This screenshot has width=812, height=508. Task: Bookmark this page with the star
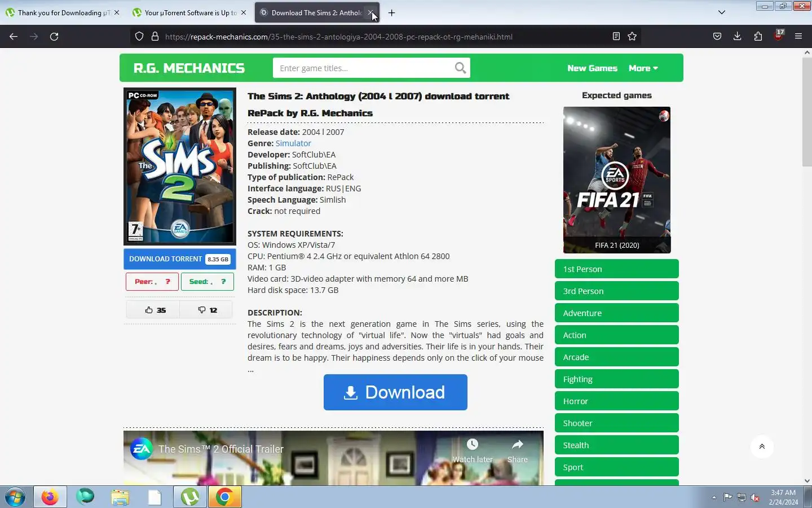pos(632,37)
